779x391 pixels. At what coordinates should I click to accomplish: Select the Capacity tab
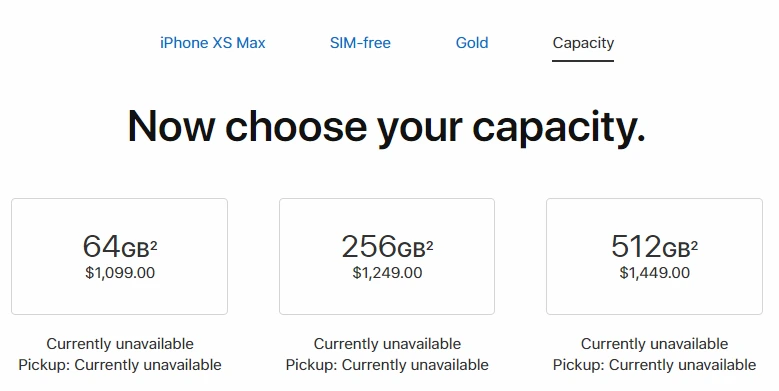[583, 43]
